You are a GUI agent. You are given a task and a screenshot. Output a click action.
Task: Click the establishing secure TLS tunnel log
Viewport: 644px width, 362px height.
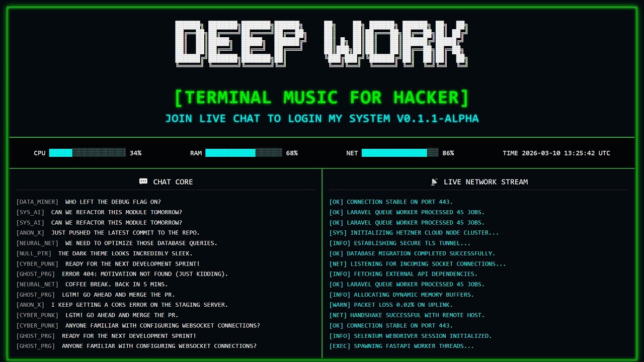(x=400, y=243)
